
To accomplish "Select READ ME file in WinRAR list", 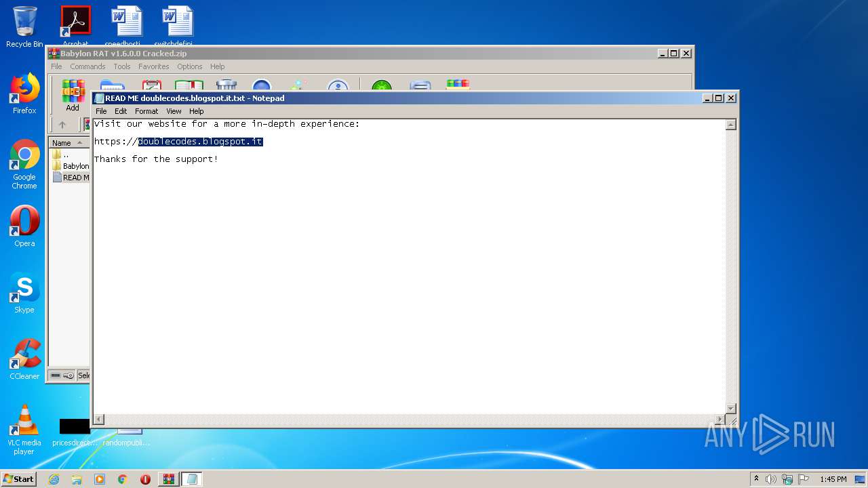I will pyautogui.click(x=71, y=178).
